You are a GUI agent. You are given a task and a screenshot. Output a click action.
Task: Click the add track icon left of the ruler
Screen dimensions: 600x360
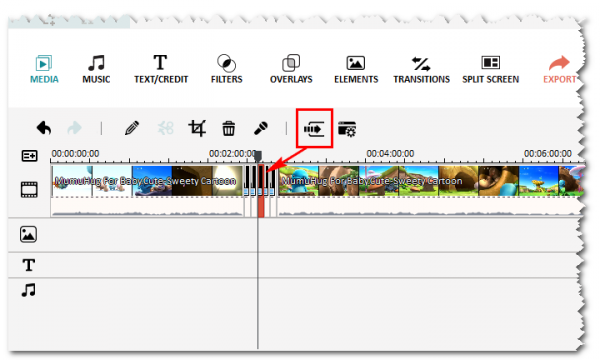pos(29,156)
